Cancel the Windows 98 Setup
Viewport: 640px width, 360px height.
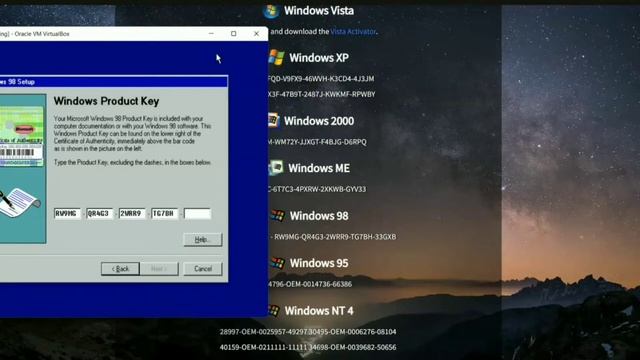point(203,269)
